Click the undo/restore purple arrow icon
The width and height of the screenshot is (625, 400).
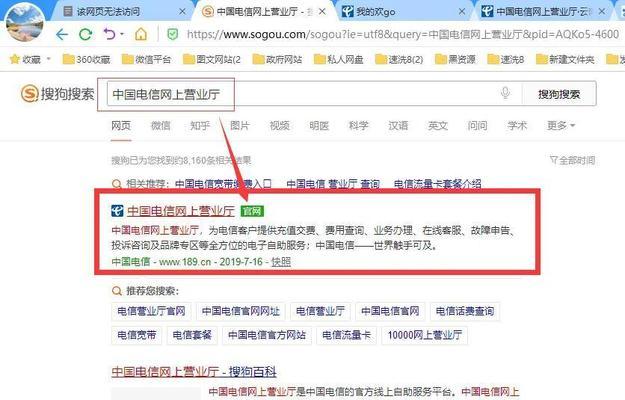point(109,34)
